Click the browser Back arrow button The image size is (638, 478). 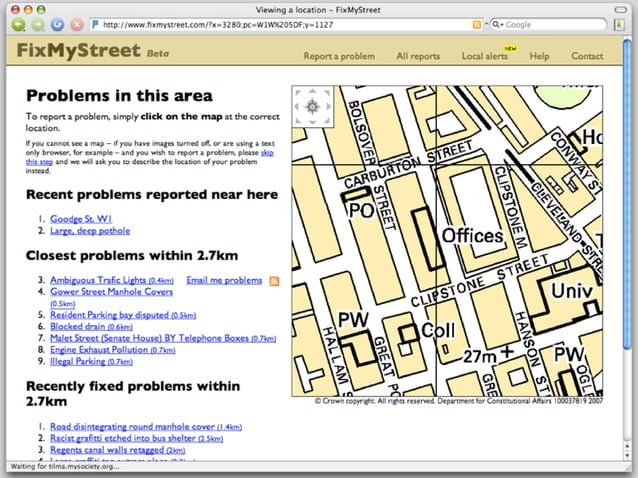[20, 24]
